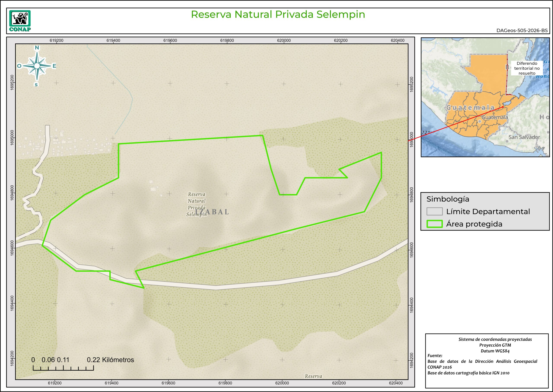Viewport: 553px width, 392px height.
Task: Click the Diferendo territorial no resuelto note
Action: pos(527,68)
